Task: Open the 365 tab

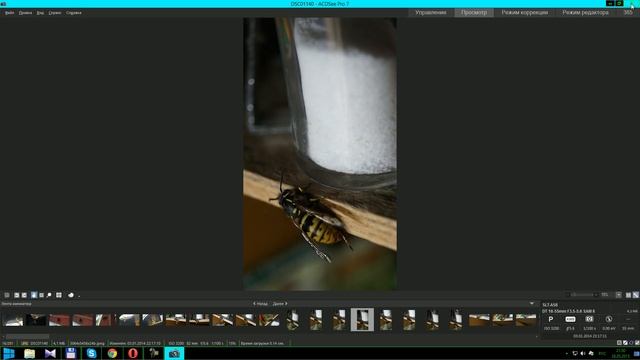Action: click(x=628, y=13)
